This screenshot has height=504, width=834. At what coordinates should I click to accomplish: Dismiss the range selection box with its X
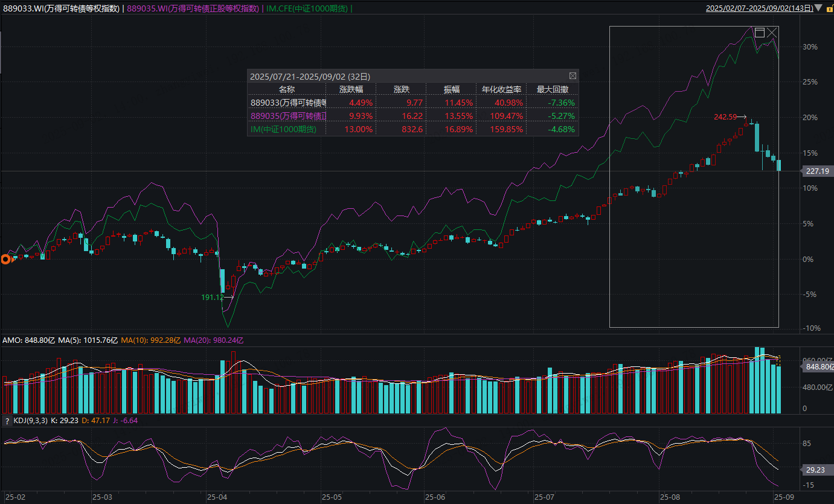pyautogui.click(x=772, y=32)
